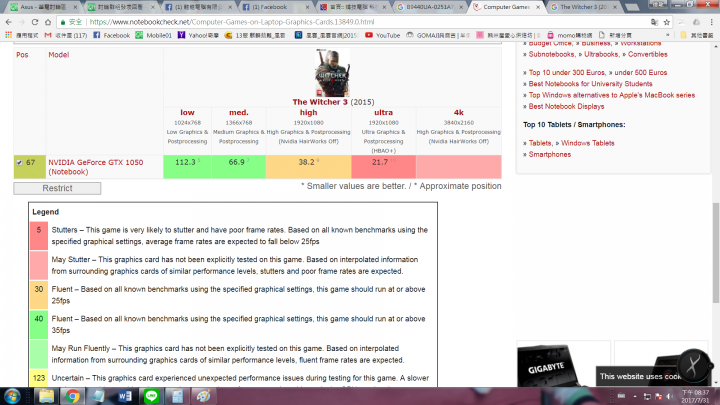Open the Gigabyte laptop ad thumbnail
This screenshot has height=405, width=720.
tap(563, 364)
